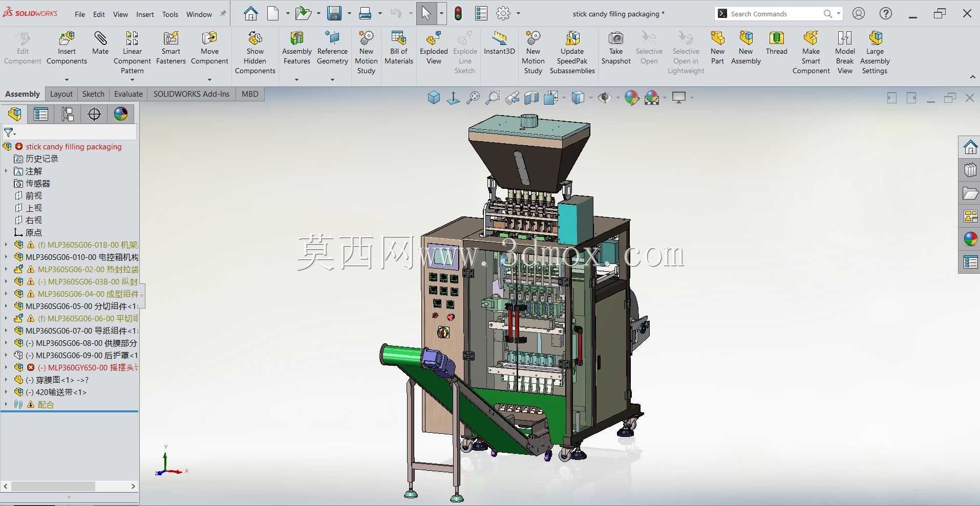Select the Move Component tool
The width and height of the screenshot is (980, 506).
point(209,48)
